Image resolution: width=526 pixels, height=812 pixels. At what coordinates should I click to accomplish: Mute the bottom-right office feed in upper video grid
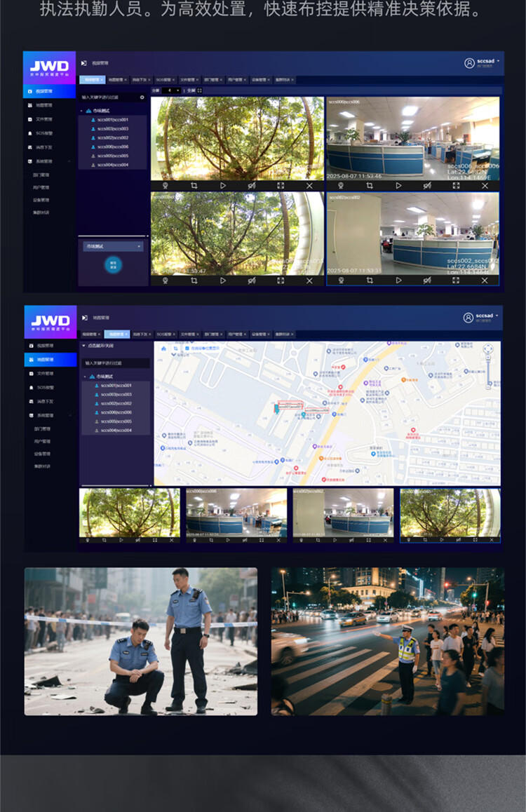point(426,280)
